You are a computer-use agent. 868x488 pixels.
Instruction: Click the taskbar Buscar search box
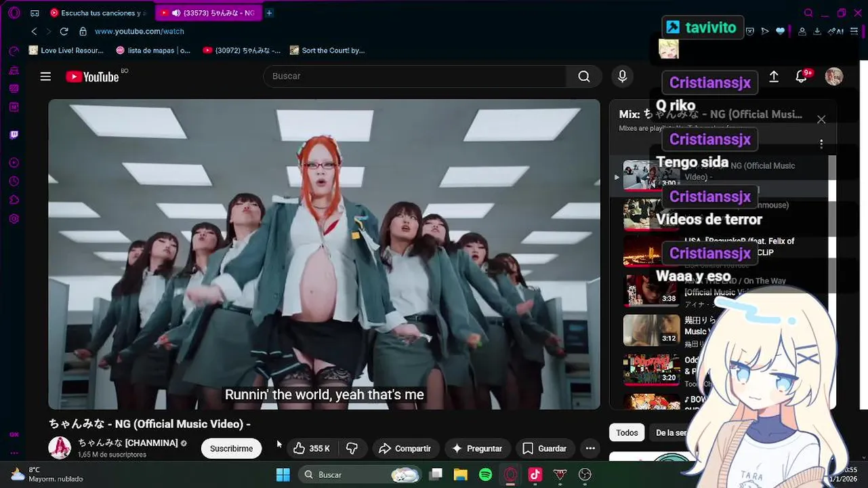(361, 474)
